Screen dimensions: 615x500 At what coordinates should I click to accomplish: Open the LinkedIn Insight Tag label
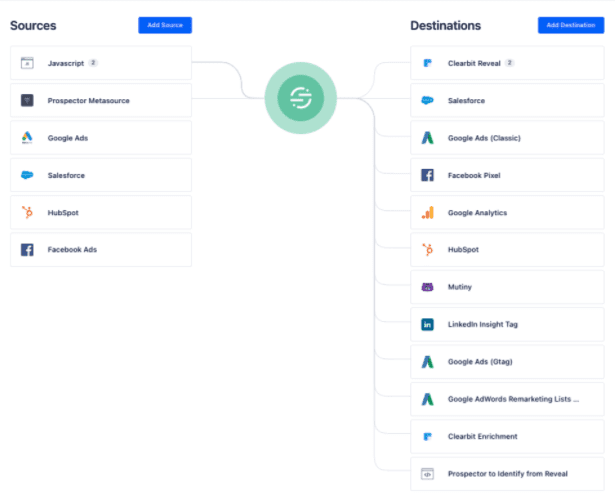[483, 324]
